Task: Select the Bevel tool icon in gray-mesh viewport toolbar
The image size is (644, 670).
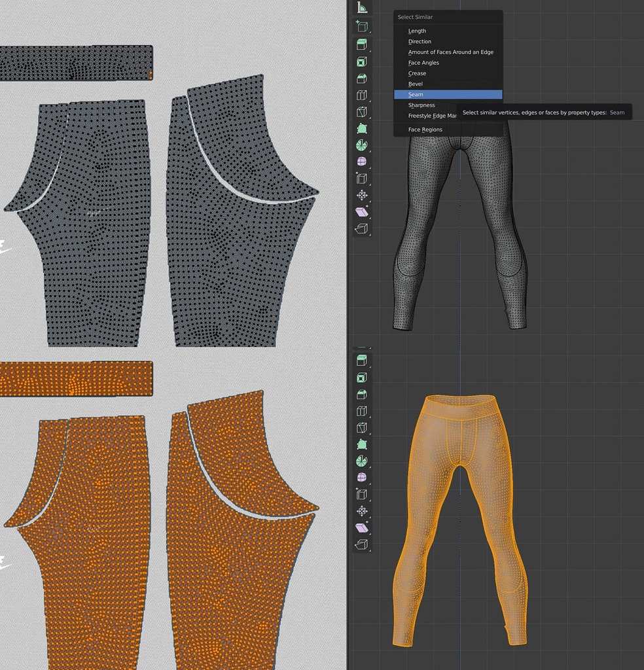Action: 362,79
